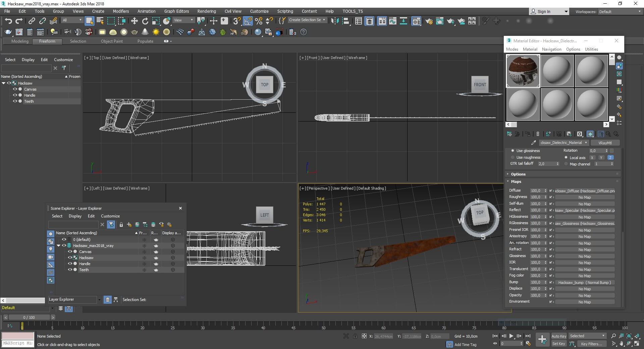Open the Rendering menu
Screen dimensions: 644x349
(206, 11)
